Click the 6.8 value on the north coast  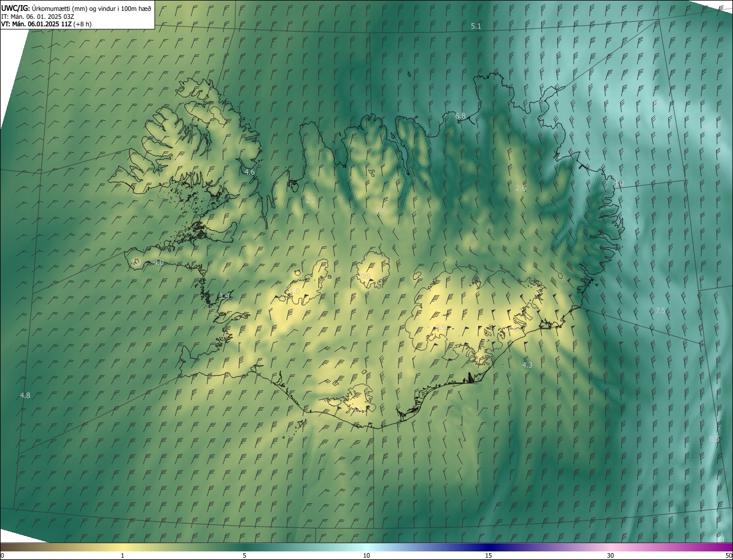460,116
